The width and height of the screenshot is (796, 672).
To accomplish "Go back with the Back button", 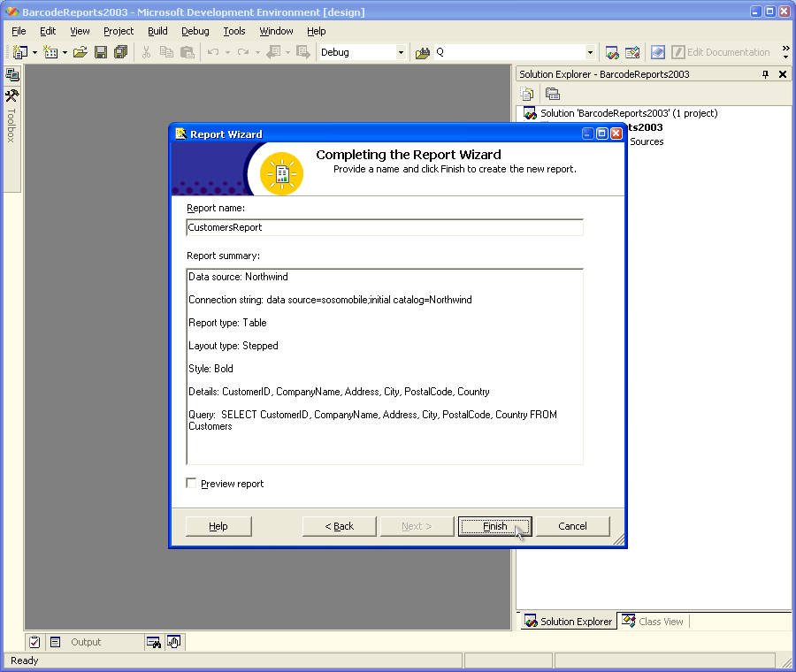I will pyautogui.click(x=339, y=526).
